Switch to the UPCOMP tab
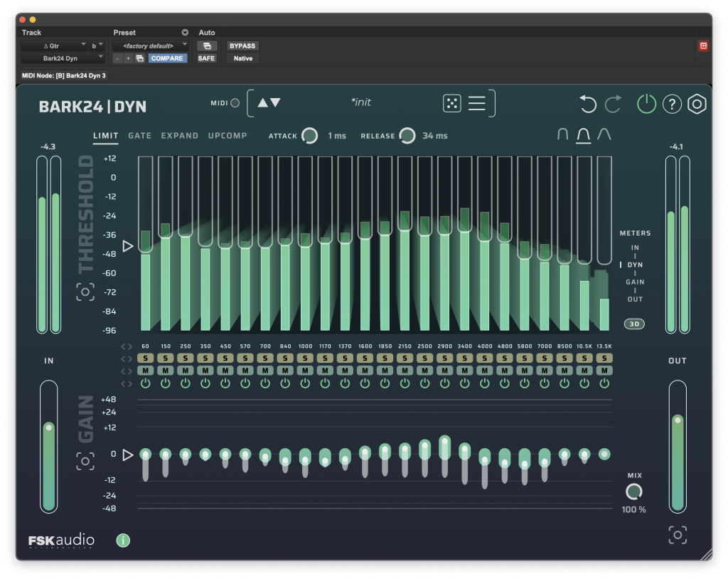728x579 pixels. 227,136
